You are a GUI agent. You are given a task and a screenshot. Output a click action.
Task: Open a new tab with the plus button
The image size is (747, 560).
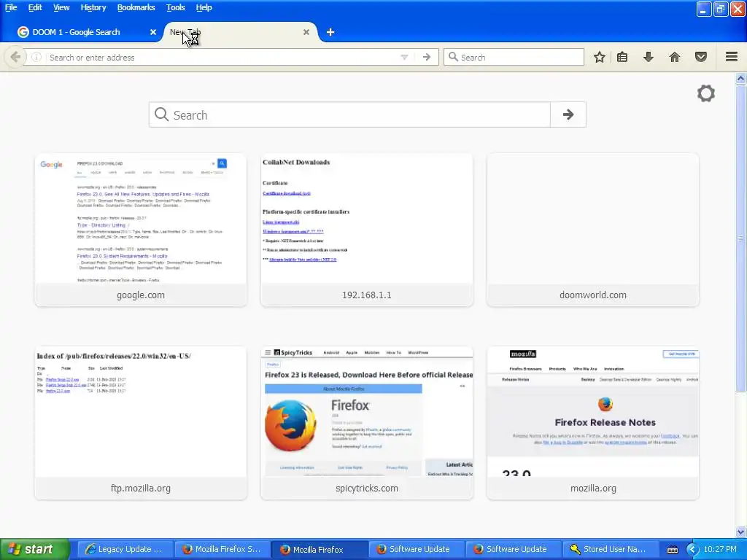click(x=330, y=32)
